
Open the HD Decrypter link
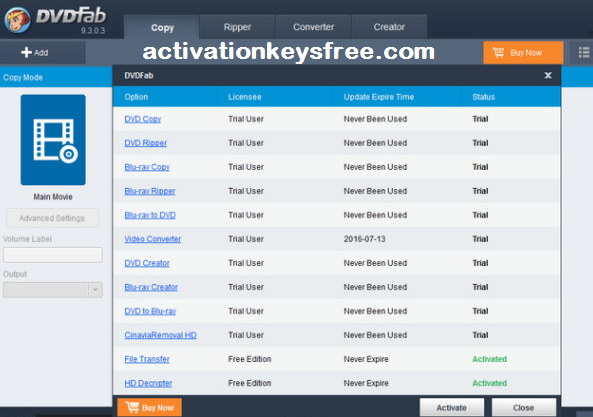click(x=148, y=383)
